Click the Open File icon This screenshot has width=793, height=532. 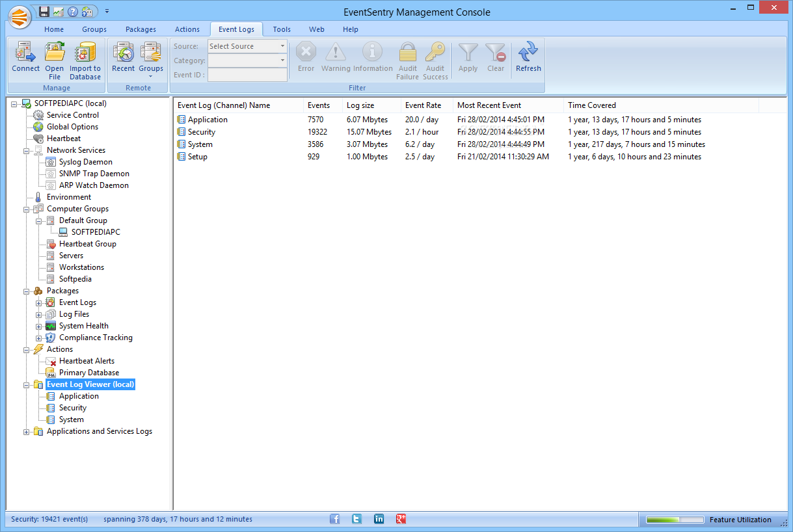coord(55,53)
